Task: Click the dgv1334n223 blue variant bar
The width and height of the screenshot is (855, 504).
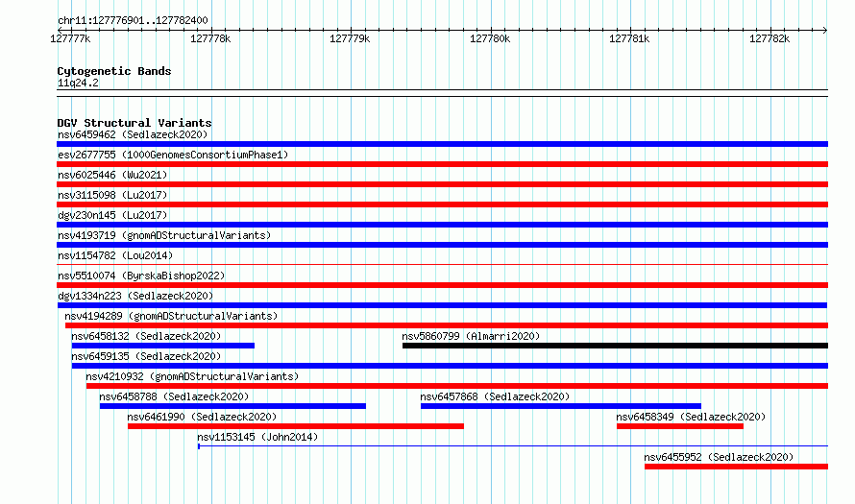Action: click(x=442, y=305)
